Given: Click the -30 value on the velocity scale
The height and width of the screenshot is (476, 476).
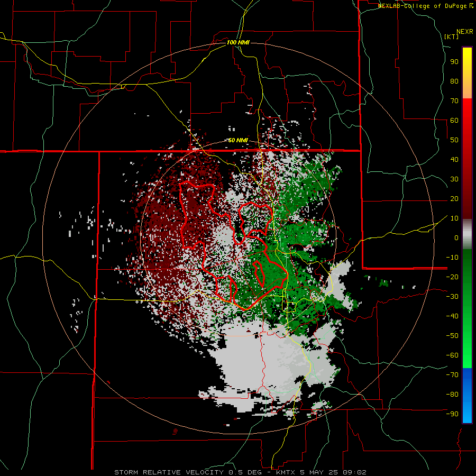Looking at the screenshot, I should [452, 297].
